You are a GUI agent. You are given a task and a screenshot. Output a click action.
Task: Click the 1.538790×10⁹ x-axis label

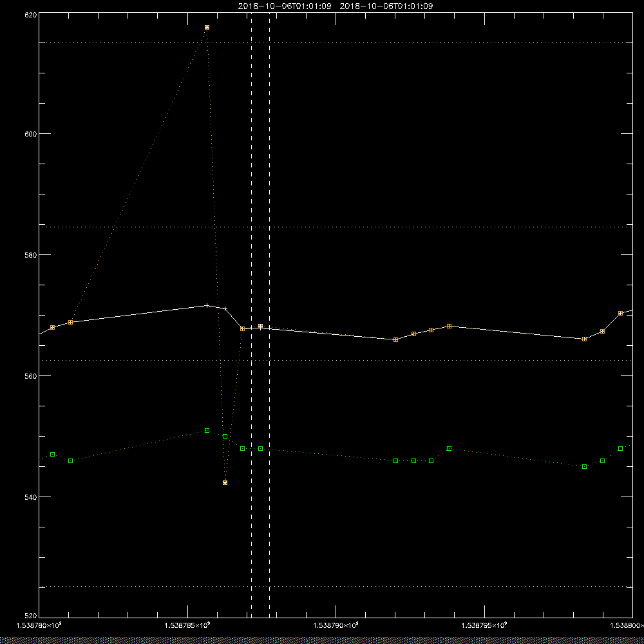(x=336, y=625)
